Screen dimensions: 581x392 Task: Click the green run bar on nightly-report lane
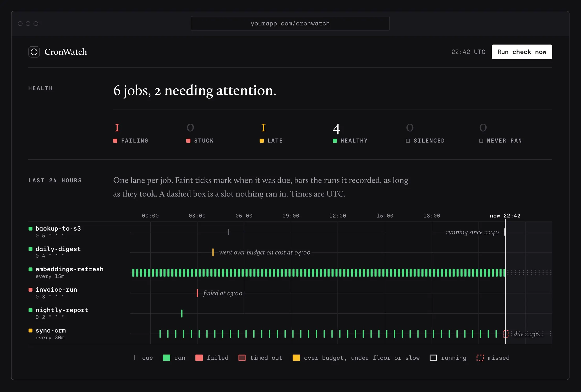pos(182,313)
